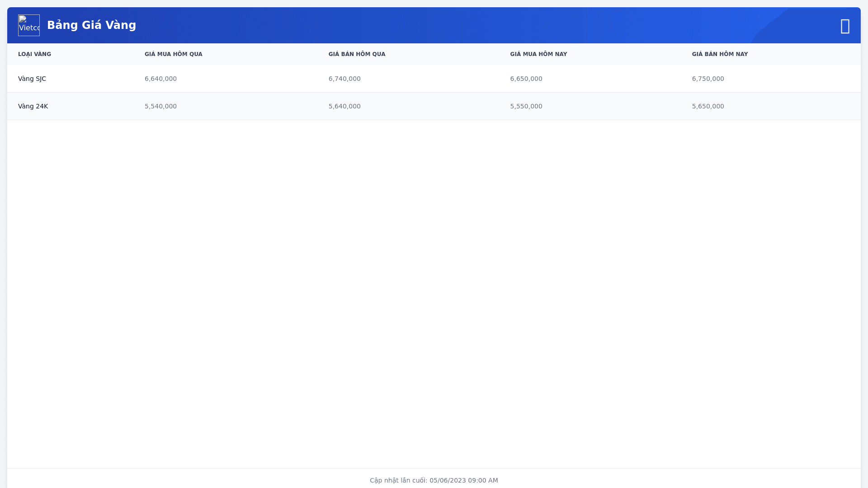Click 24K today buy price 5,550,000
This screenshot has width=868, height=488.
click(x=526, y=106)
